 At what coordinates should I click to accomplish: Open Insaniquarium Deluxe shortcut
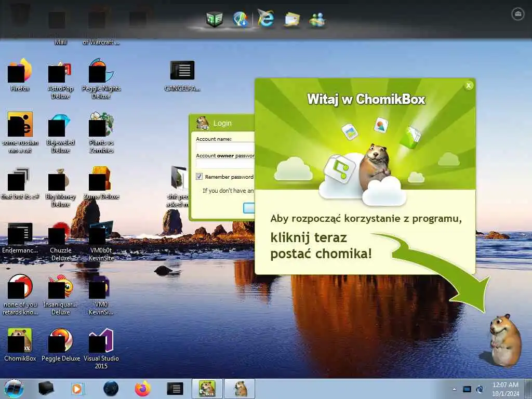(x=60, y=295)
